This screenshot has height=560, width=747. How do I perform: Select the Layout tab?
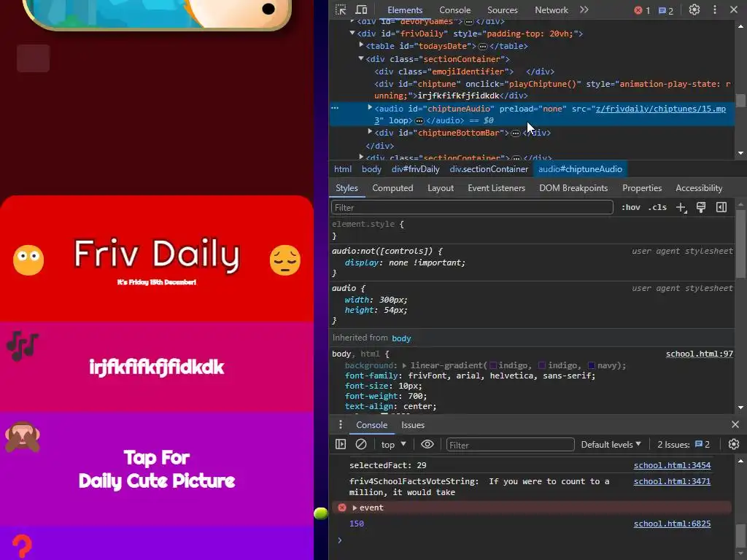click(x=441, y=188)
